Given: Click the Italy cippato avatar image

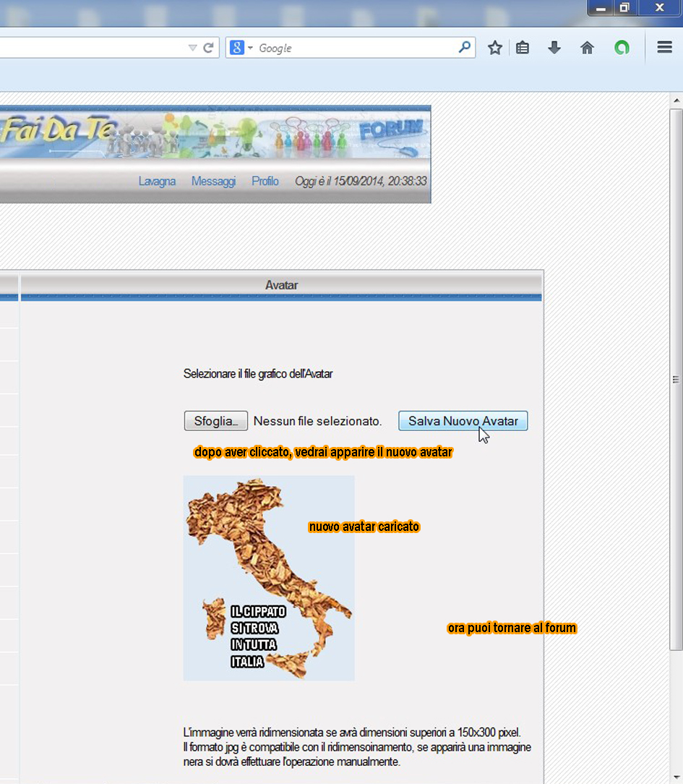Looking at the screenshot, I should tap(269, 578).
